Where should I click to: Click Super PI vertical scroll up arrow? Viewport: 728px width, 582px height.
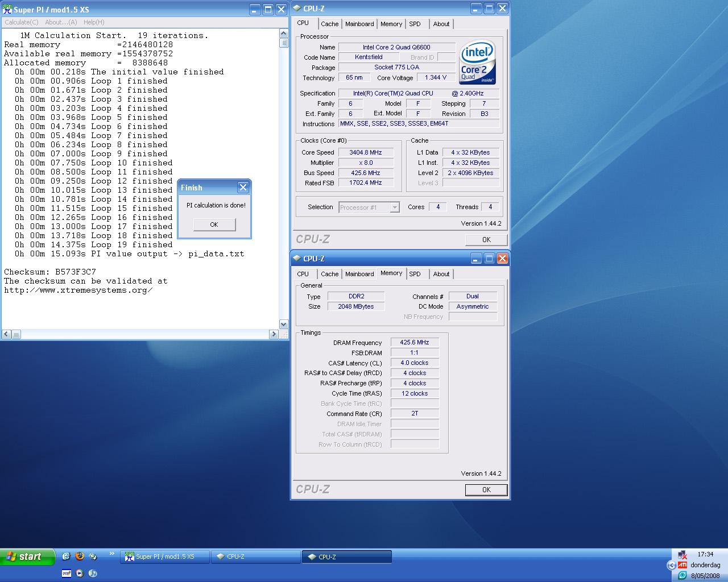pos(284,33)
